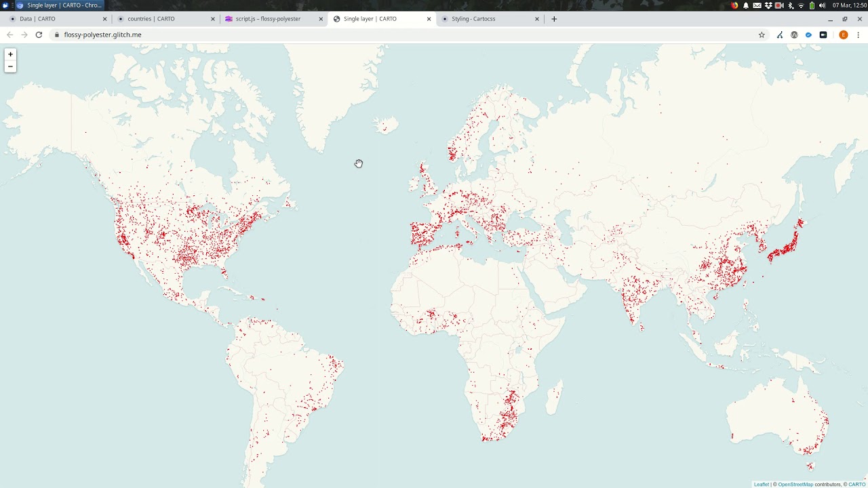The image size is (868, 488).
Task: Open notifications bell in system tray
Action: pos(746,5)
